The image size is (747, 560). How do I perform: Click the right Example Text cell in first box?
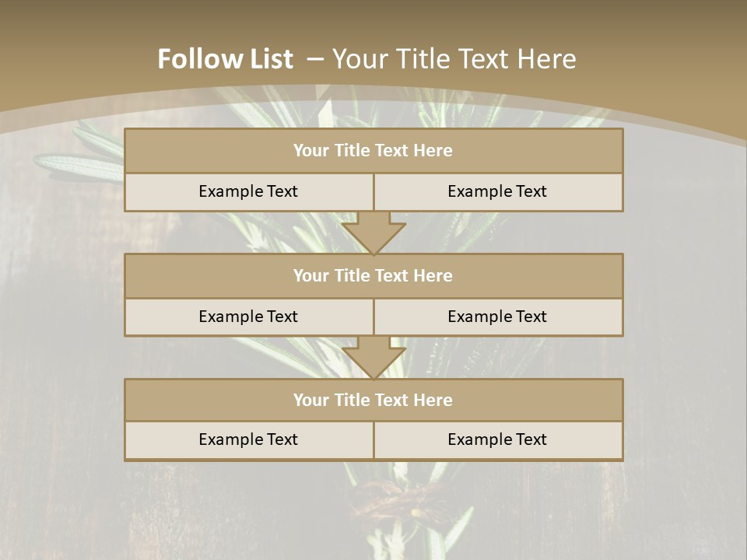pyautogui.click(x=497, y=192)
